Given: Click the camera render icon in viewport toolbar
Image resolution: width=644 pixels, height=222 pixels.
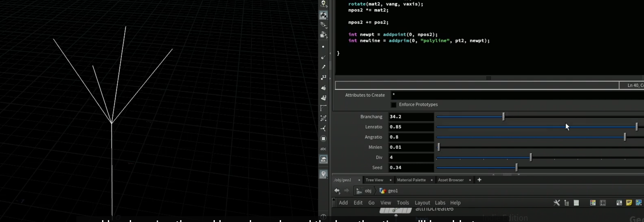Looking at the screenshot, I should coord(323,35).
